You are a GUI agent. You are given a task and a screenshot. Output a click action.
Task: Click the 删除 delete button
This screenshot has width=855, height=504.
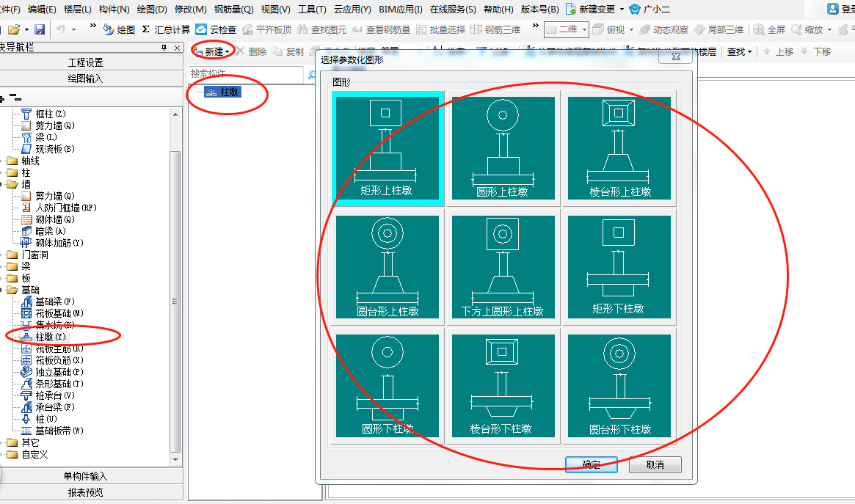coord(252,52)
